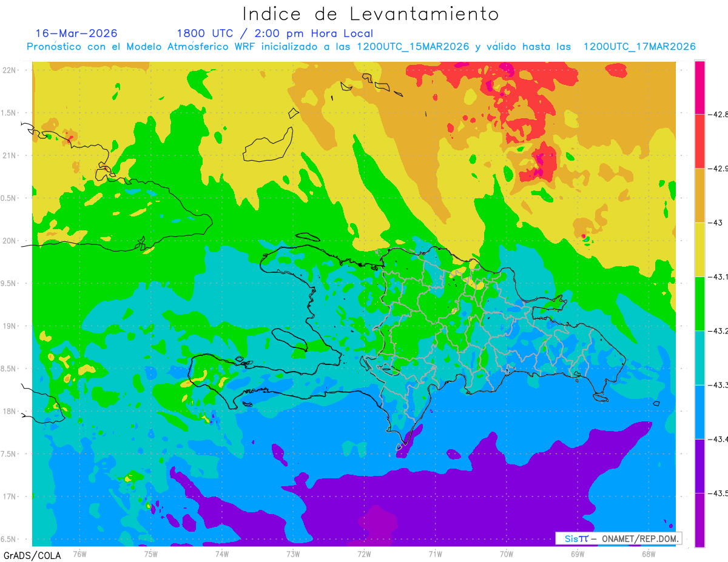728x562 pixels.
Task: Click the legend value '-43.4'
Action: pos(718,440)
